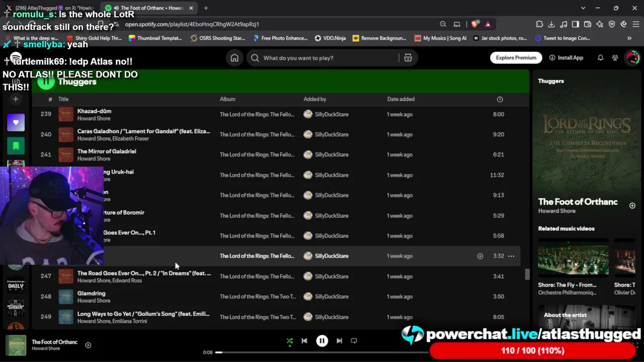Screen dimensions: 644x362
Task: Open the Tweet to Image Con... bookmark
Action: 562,38
